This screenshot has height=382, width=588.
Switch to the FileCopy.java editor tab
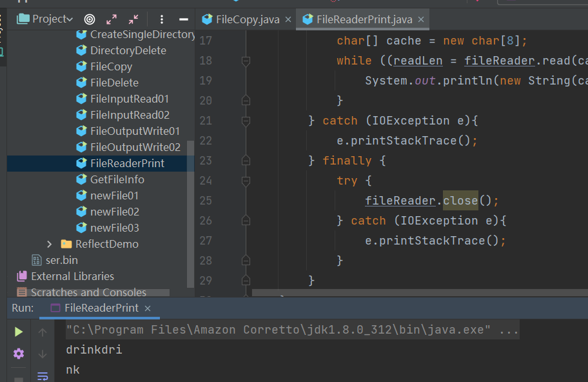coord(240,19)
